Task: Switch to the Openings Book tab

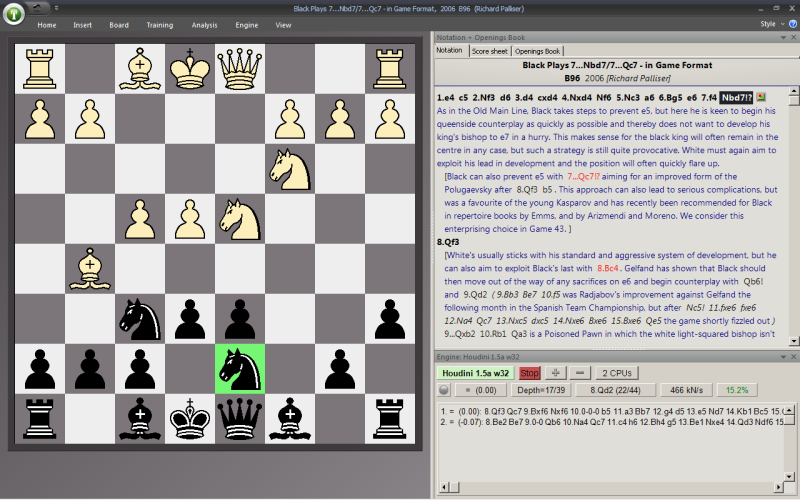Action: tap(538, 51)
